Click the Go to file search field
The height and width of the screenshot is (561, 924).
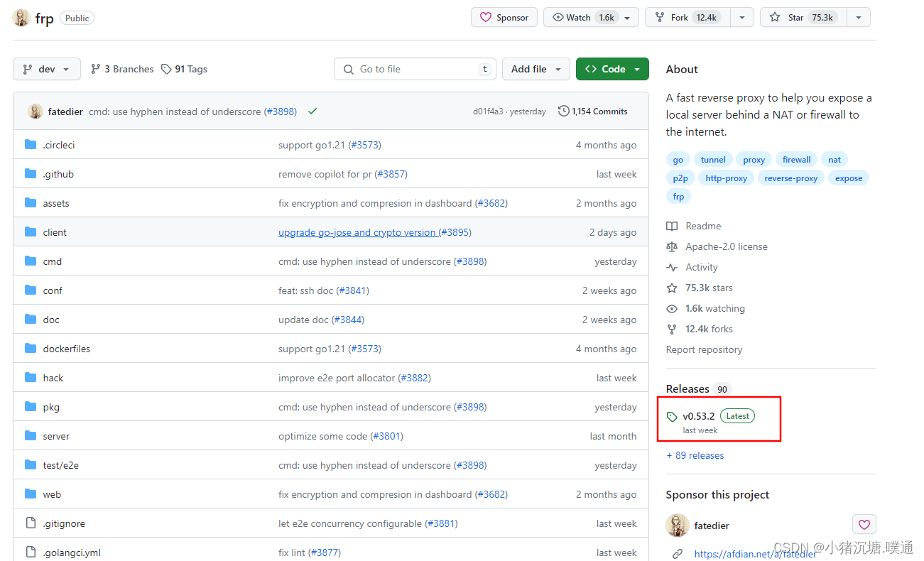click(x=415, y=69)
